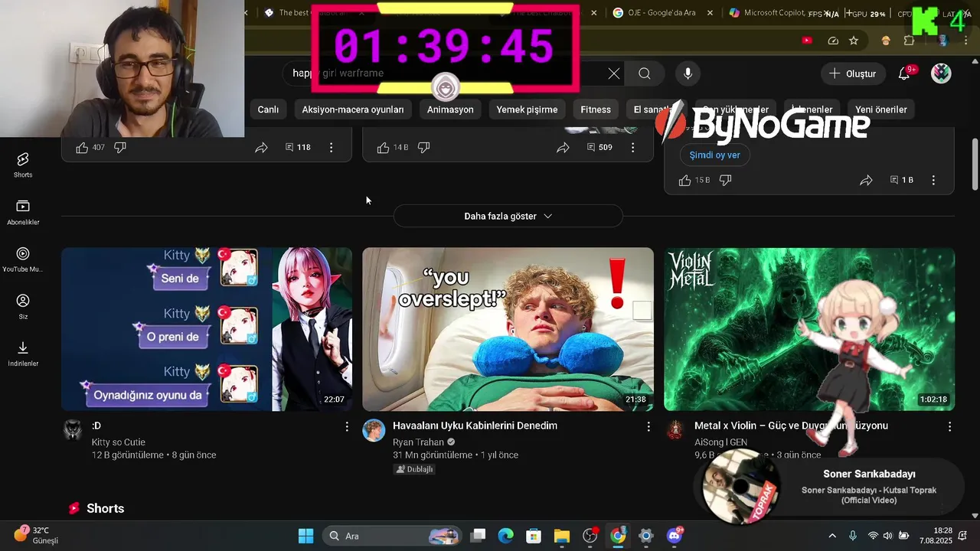980x551 pixels.
Task: Open Abonelikler subscriptions in sidebar
Action: (23, 212)
